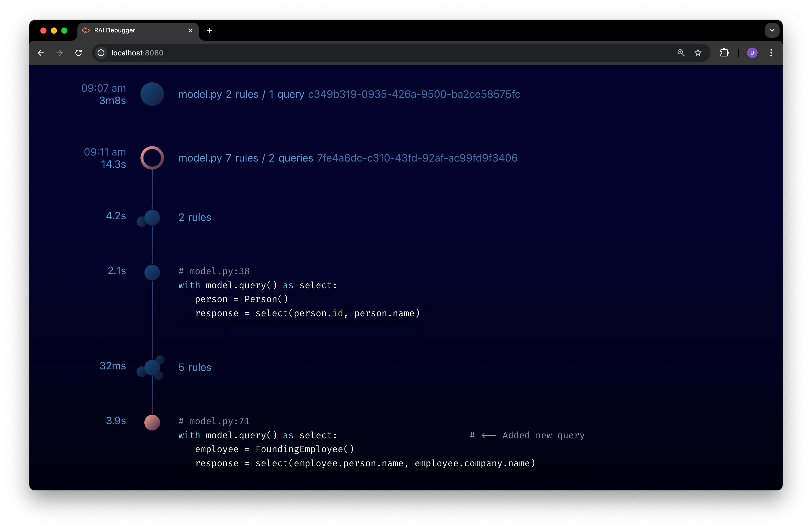Click the employee.company.name response line
Image resolution: width=812 pixels, height=529 pixels.
365,463
